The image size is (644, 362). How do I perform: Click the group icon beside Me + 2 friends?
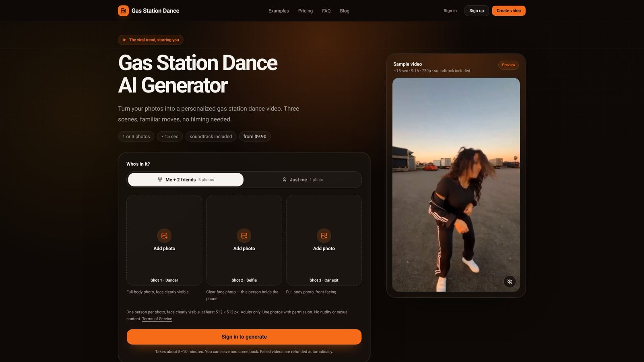(x=160, y=180)
